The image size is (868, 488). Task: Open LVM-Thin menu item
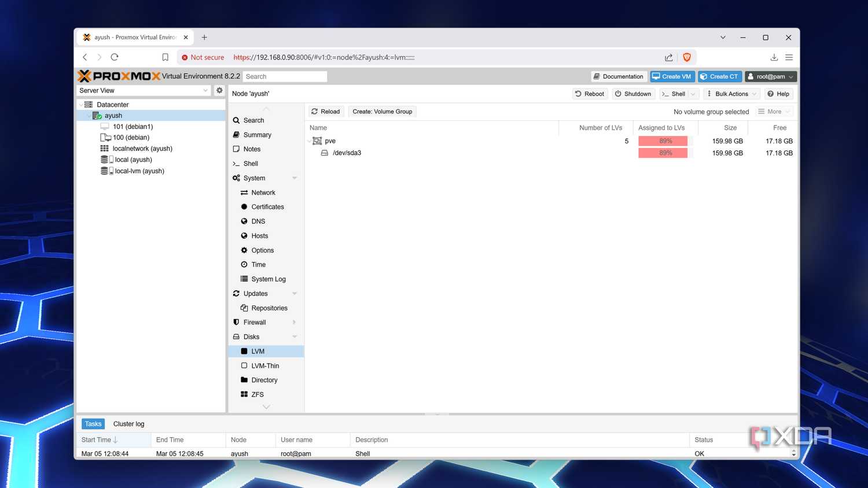(266, 366)
